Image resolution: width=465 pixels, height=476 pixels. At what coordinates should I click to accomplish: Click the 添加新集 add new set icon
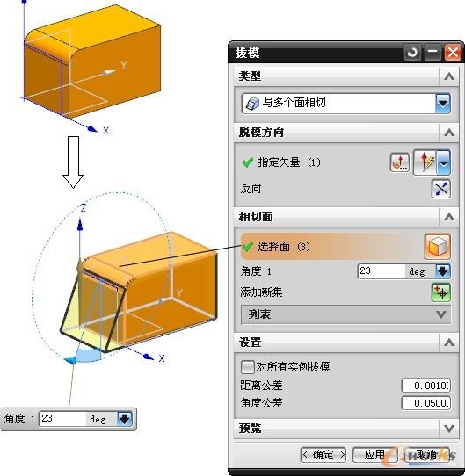440,292
